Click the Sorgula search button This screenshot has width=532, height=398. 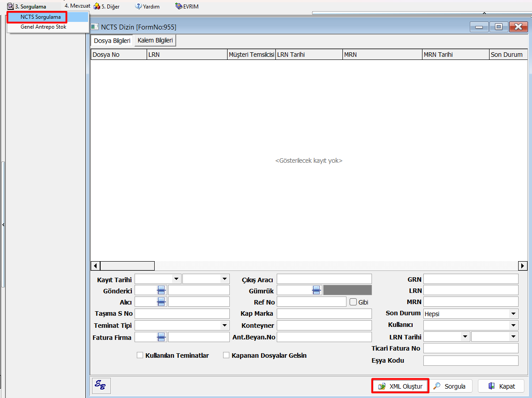pyautogui.click(x=450, y=386)
